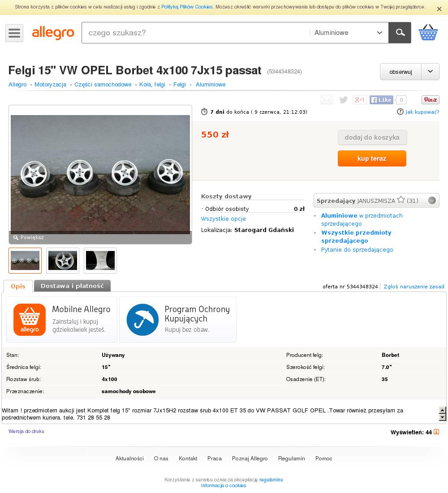
Task: Switch to Dostawa i płatność tab
Action: click(x=72, y=286)
